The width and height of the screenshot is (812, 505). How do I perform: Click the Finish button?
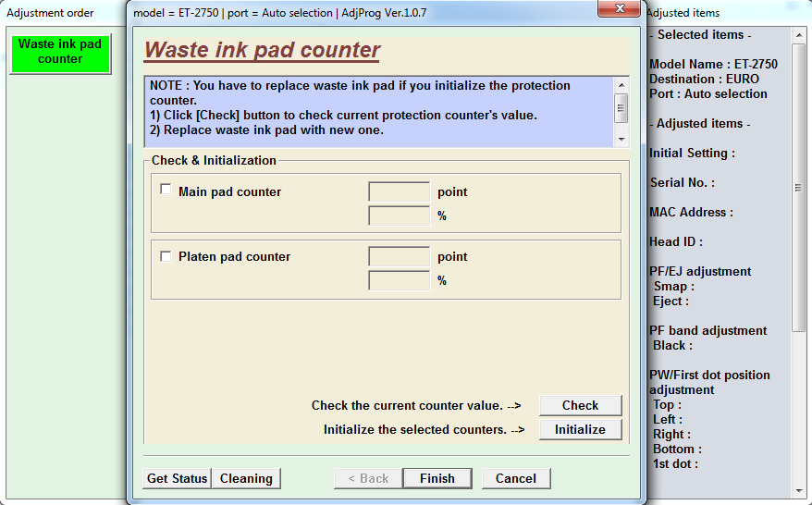[437, 478]
